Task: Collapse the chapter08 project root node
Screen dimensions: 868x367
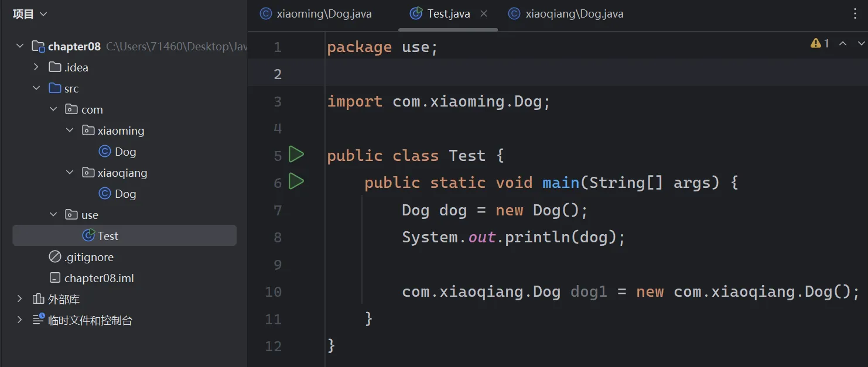Action: pos(20,46)
